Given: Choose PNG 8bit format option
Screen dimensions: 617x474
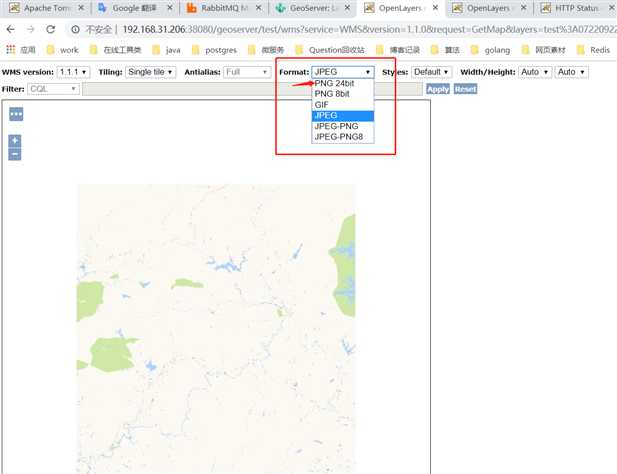Looking at the screenshot, I should point(343,94).
